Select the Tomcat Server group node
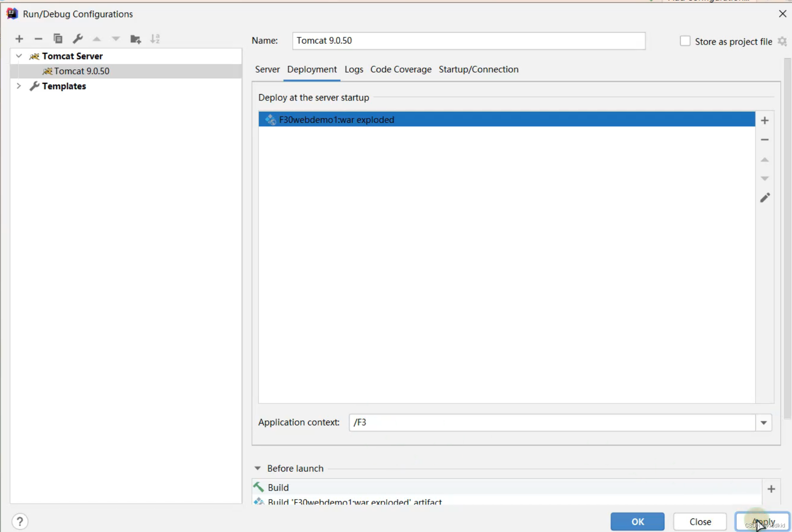792x532 pixels. point(126,56)
